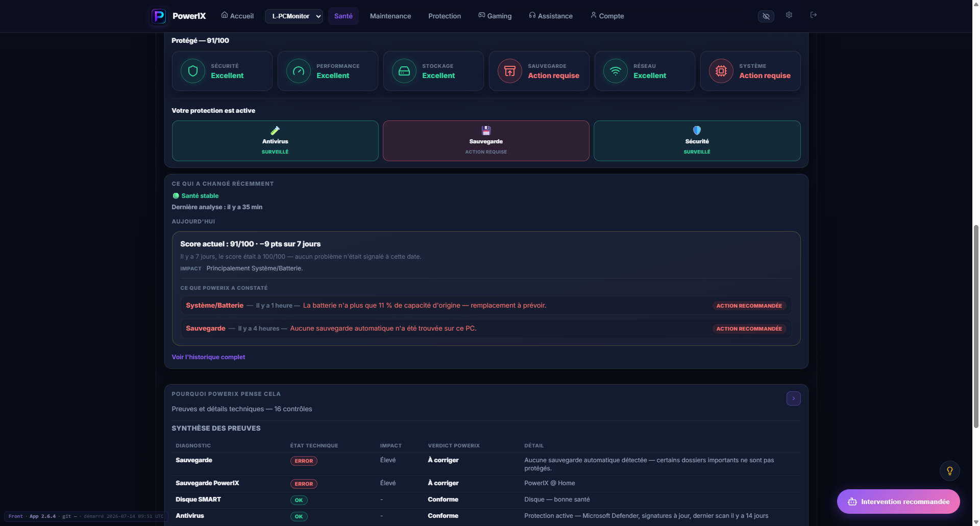This screenshot has height=526, width=980.
Task: Select the Réseau Excellent status text
Action: click(x=650, y=76)
